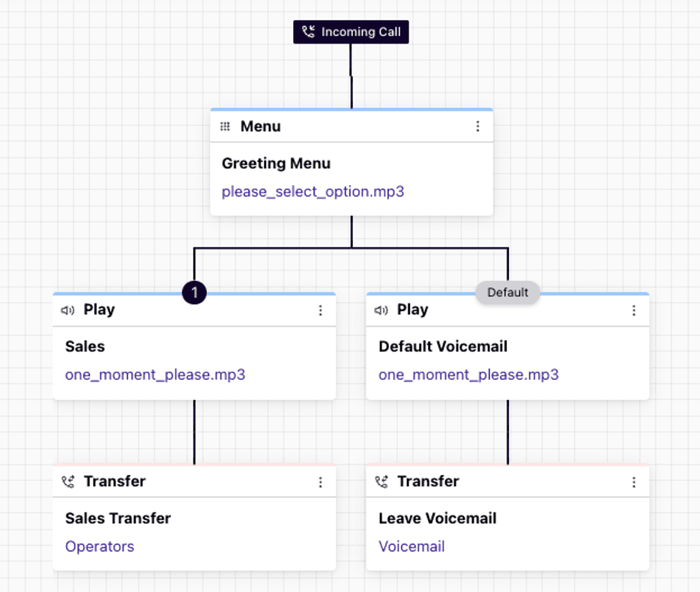Click phone icon on Leave Voicemail node
The height and width of the screenshot is (592, 700).
(x=381, y=482)
